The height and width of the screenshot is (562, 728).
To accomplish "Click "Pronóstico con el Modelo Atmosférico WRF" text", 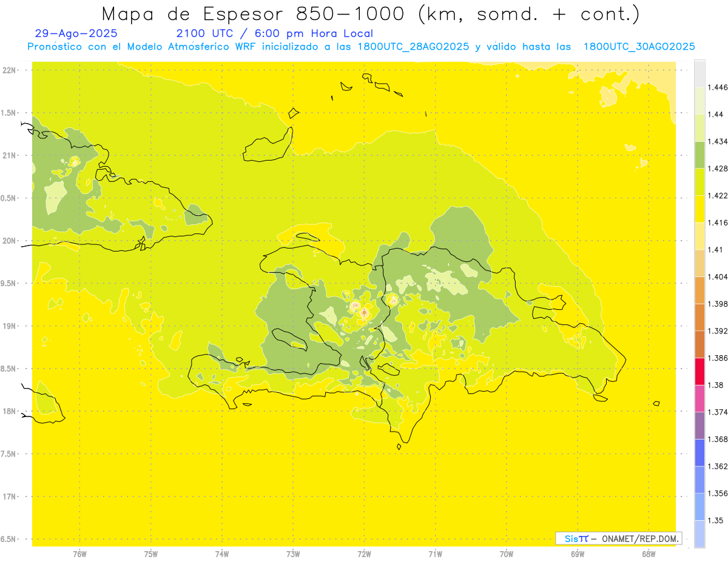I will (x=142, y=47).
